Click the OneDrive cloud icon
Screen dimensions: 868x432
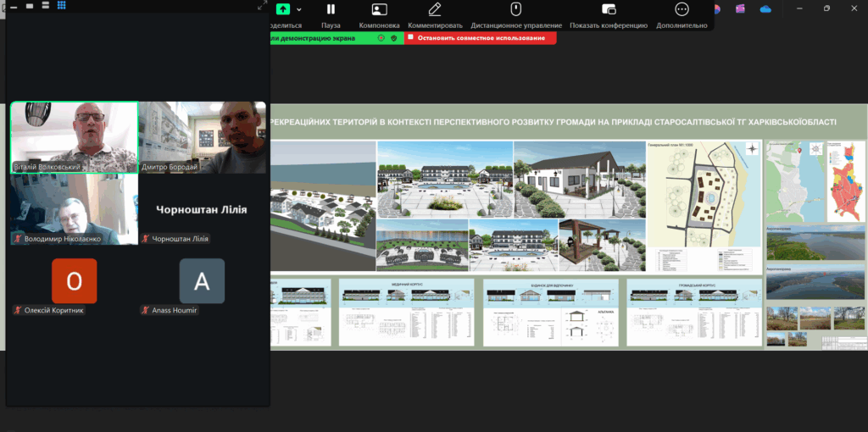[765, 8]
